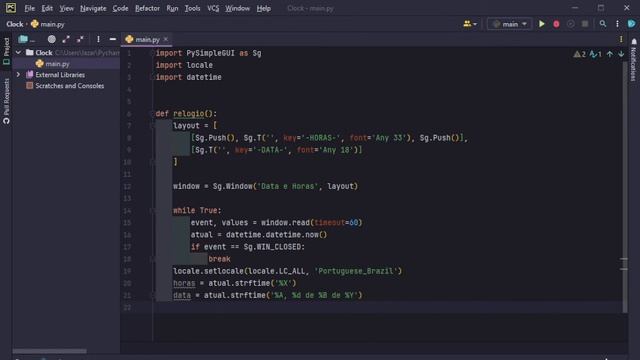This screenshot has height=360, width=640.
Task: Close the main.py editor tab
Action: (x=166, y=39)
